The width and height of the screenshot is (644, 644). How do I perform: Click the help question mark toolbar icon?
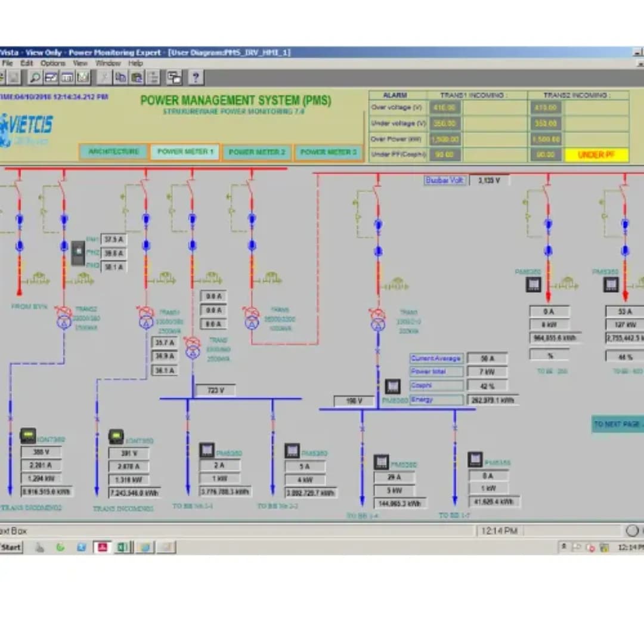point(196,77)
